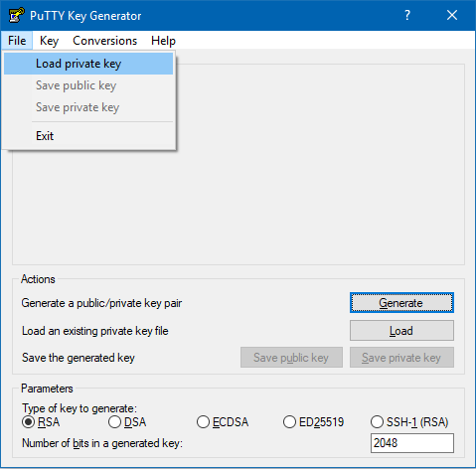
Task: Select Save public key menu entry
Action: point(88,85)
